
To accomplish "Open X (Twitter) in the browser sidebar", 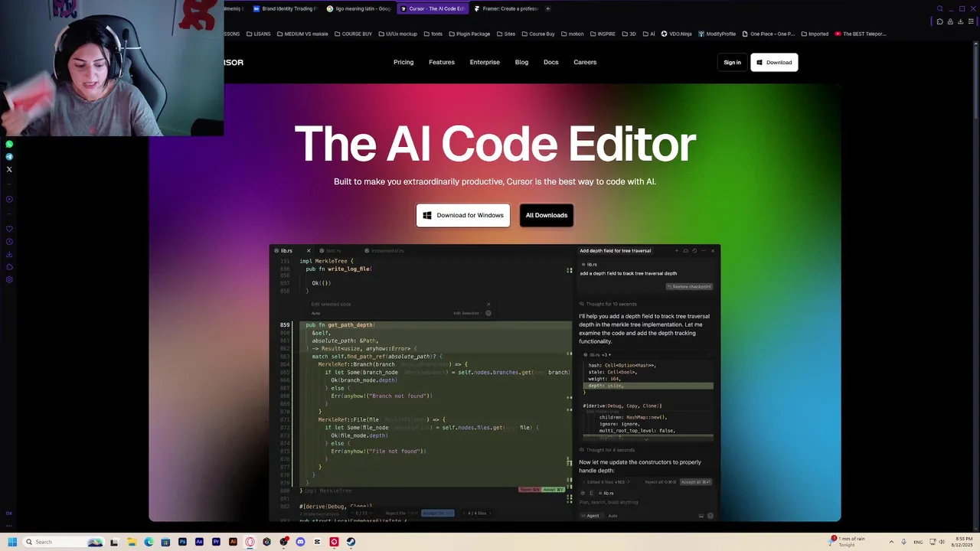I will (x=9, y=169).
